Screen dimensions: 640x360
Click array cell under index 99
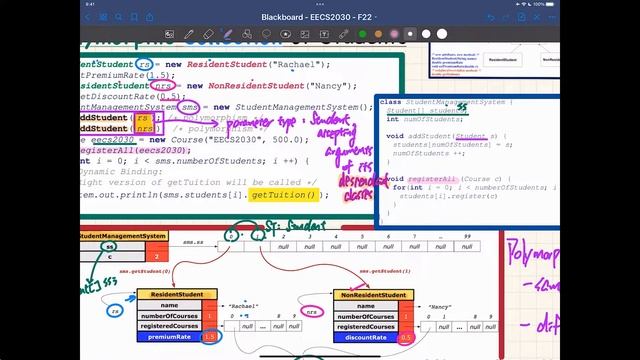click(467, 247)
